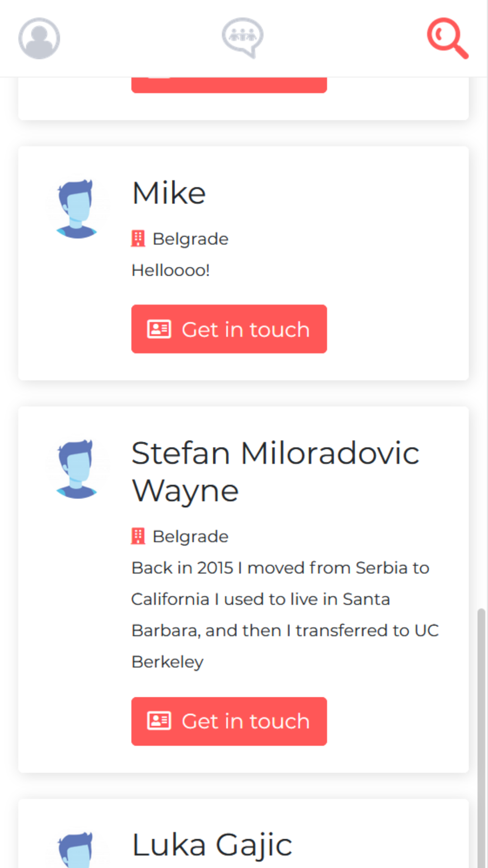Screen dimensions: 488x868
Task: Open the group chat bubble icon
Action: (x=243, y=38)
